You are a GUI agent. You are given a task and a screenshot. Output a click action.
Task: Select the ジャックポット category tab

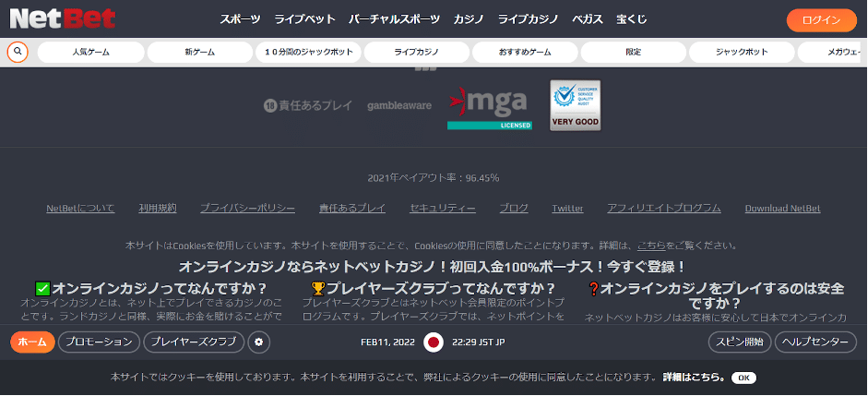pos(742,53)
